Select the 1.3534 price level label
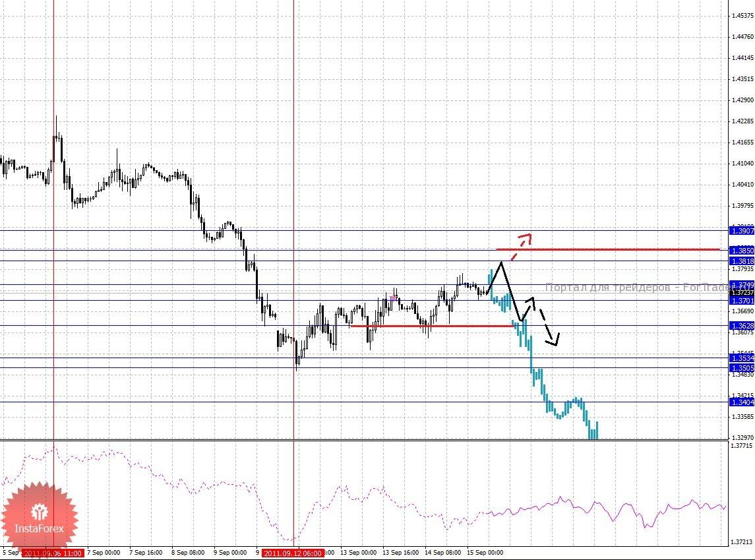This screenshot has height=560, width=755. pos(742,358)
